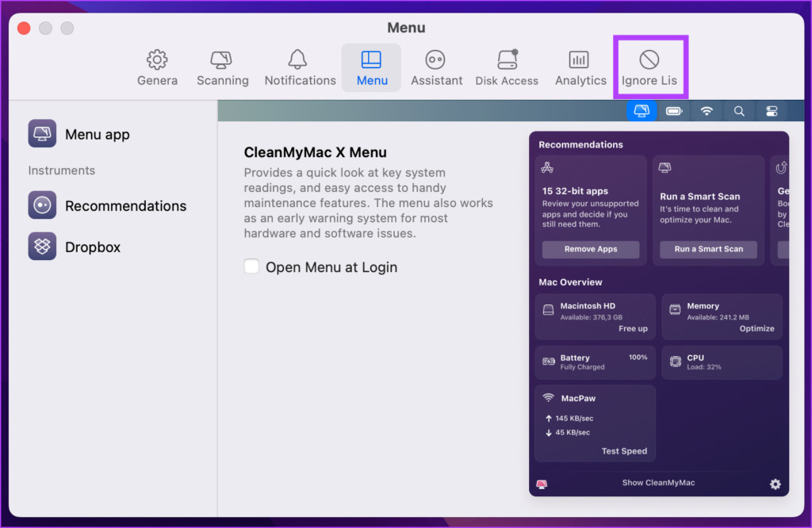812x528 pixels.
Task: Open the Ignore List tab
Action: tap(649, 68)
